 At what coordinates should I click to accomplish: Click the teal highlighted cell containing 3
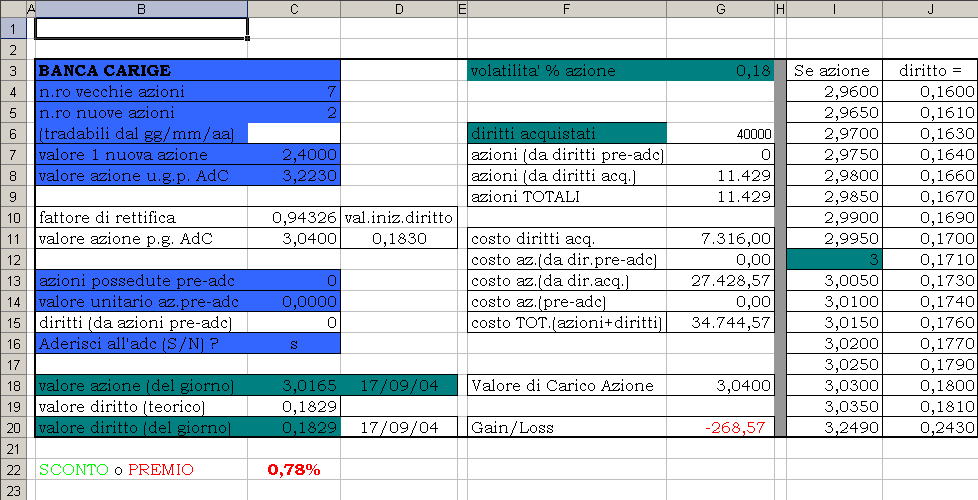835,260
